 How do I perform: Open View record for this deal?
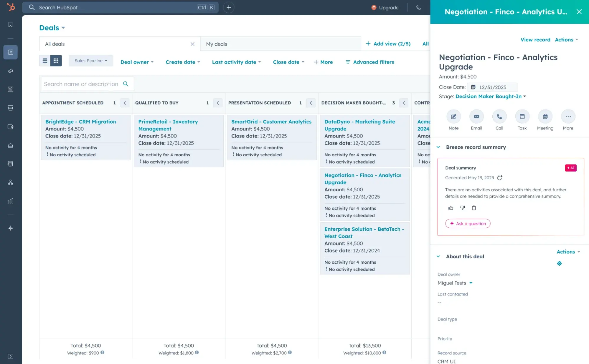[535, 39]
